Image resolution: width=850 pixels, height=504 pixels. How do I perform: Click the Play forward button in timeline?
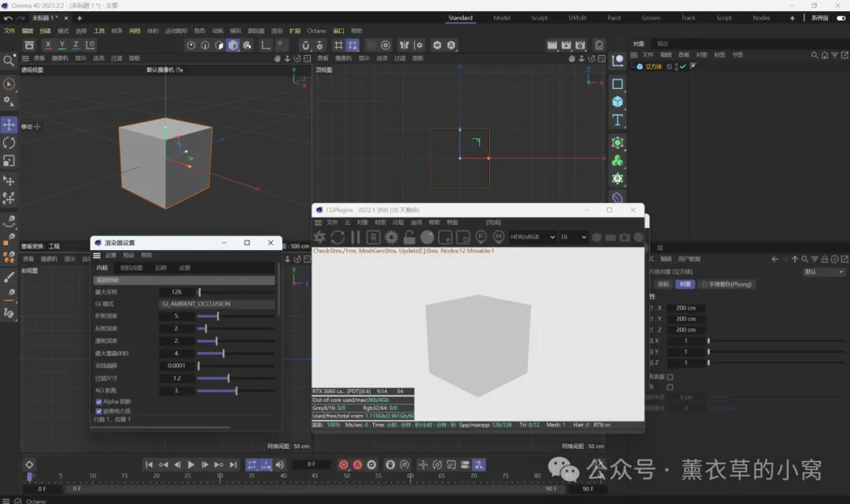190,465
